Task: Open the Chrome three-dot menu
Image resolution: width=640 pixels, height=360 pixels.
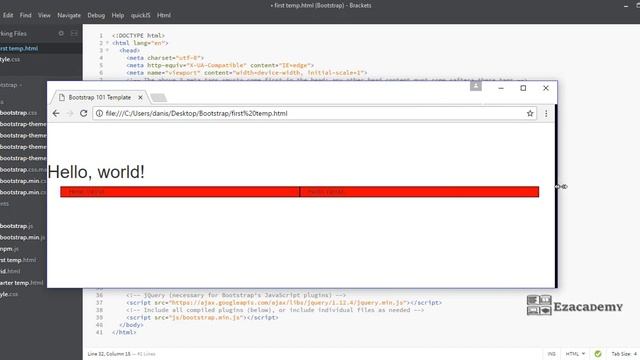Action: [546, 113]
